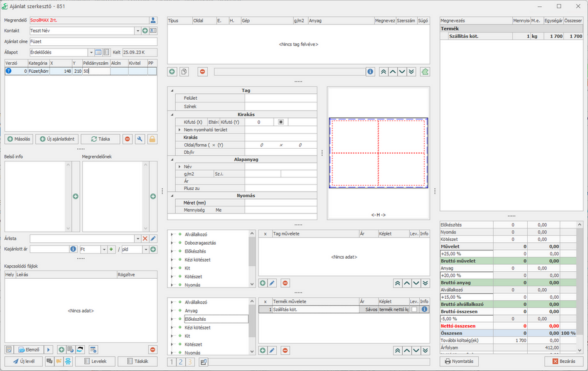This screenshot has width=588, height=371.
Task: Click into the Ajánlat címe field
Action: click(93, 41)
